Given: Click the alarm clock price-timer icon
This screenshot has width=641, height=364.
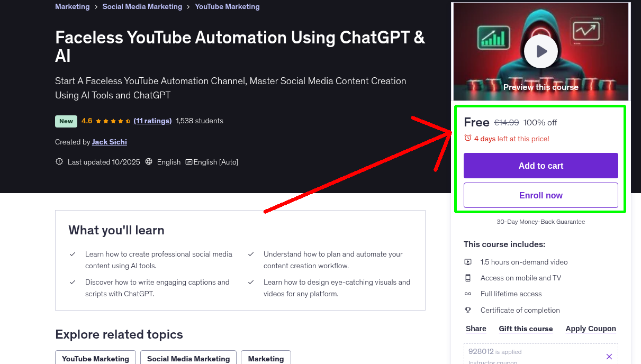Looking at the screenshot, I should pos(467,139).
